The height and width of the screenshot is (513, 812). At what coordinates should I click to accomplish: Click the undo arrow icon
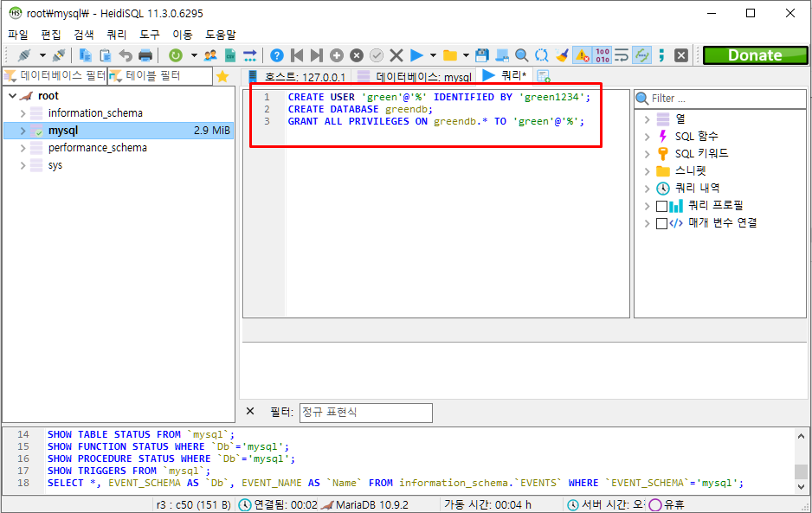[126, 55]
